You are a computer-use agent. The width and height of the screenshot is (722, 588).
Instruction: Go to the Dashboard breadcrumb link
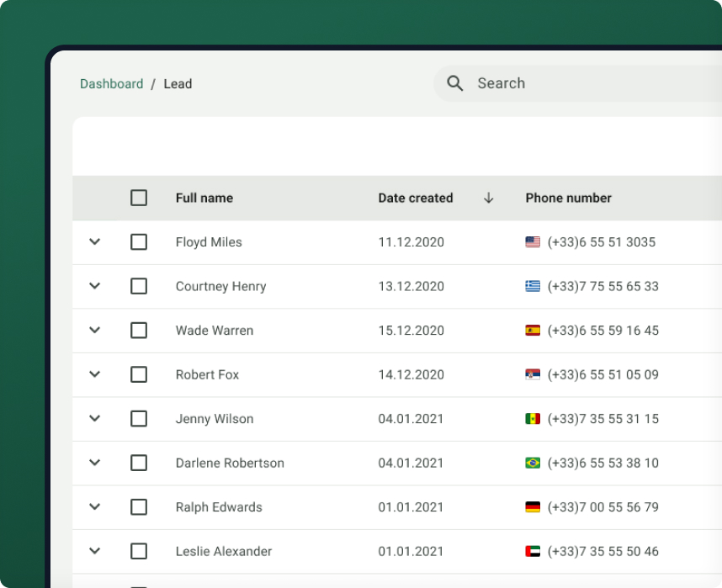point(111,84)
